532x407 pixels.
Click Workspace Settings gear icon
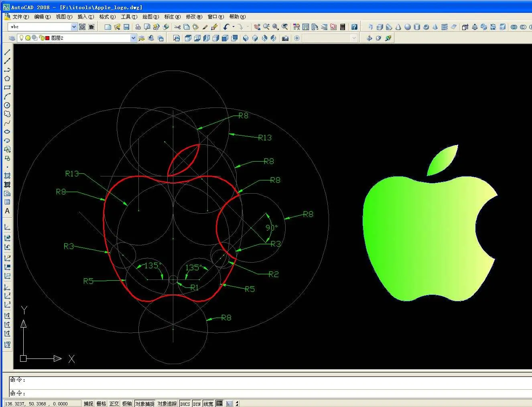[x=82, y=27]
